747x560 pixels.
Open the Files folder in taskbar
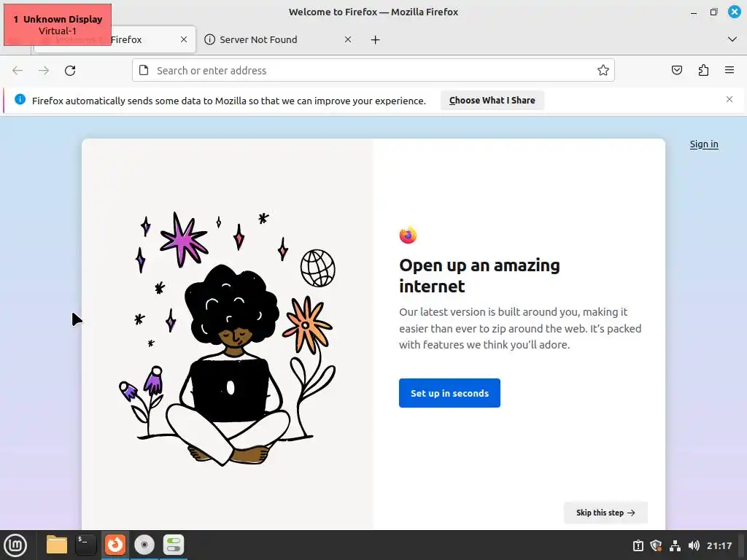[x=57, y=545]
